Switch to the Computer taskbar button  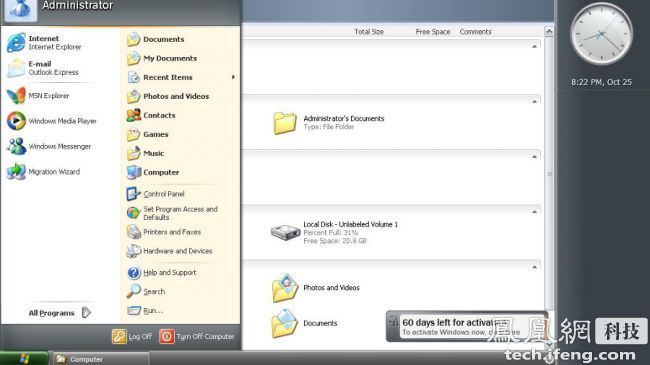click(x=101, y=359)
